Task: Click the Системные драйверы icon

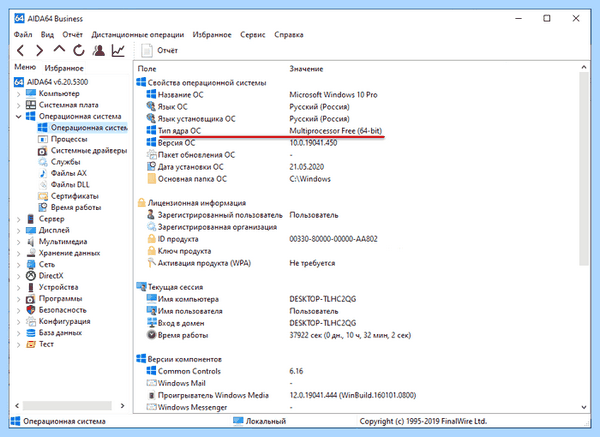Action: (42, 151)
